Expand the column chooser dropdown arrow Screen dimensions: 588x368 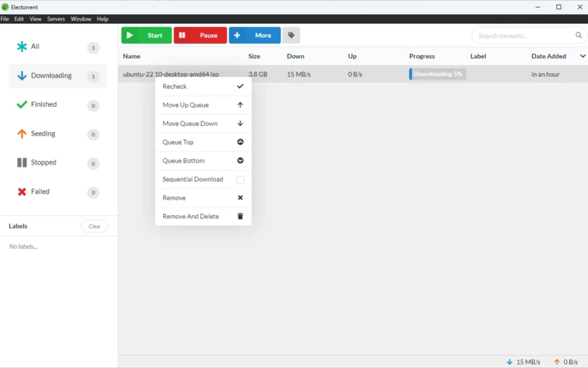[582, 56]
